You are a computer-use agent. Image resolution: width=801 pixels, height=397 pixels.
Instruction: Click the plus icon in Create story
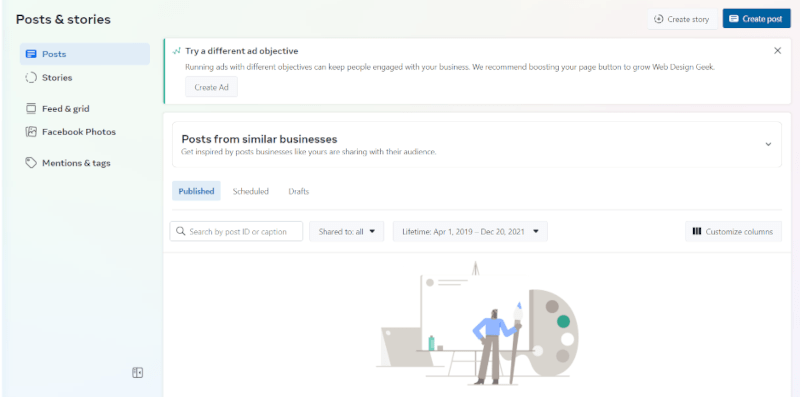(658, 19)
